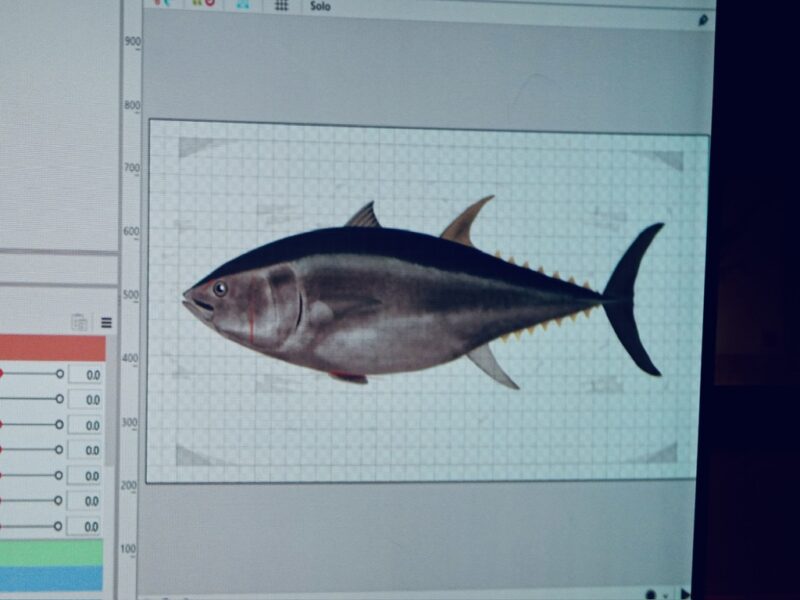This screenshot has width=800, height=600.
Task: Click the grid display icon beside Solo
Action: pyautogui.click(x=281, y=5)
